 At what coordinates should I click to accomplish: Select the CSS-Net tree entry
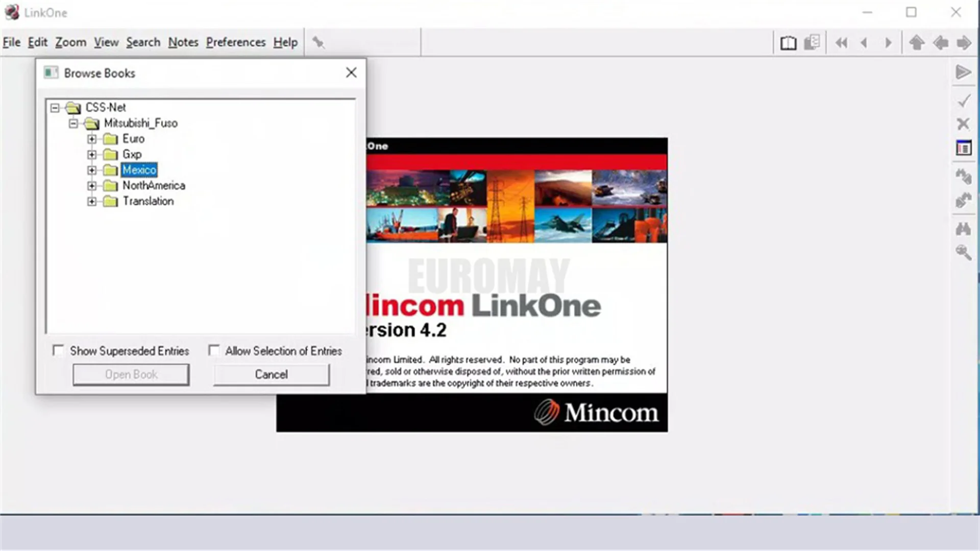(x=106, y=108)
